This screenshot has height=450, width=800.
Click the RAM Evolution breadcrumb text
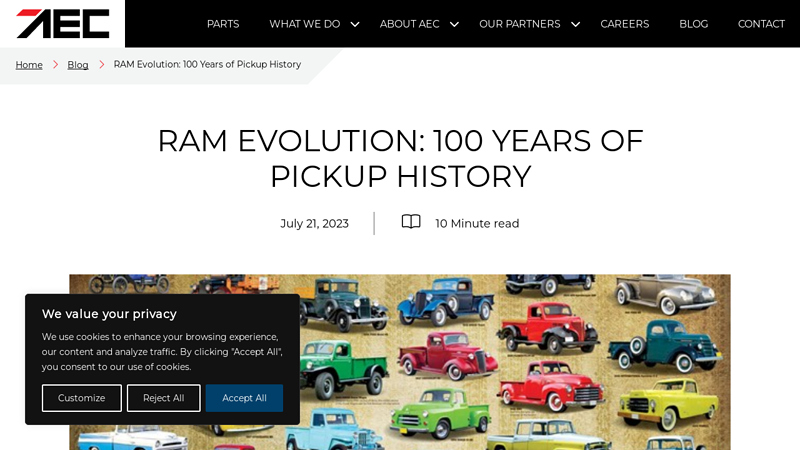pos(207,64)
